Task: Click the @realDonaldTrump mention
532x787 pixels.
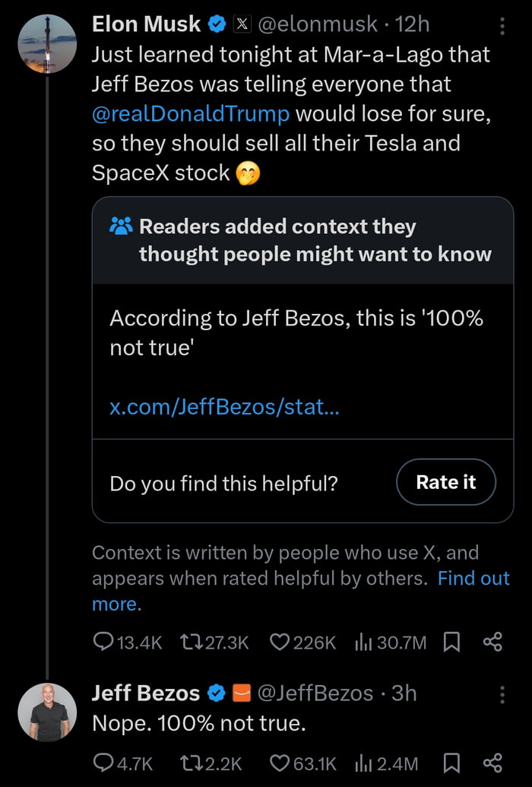Action: [191, 114]
